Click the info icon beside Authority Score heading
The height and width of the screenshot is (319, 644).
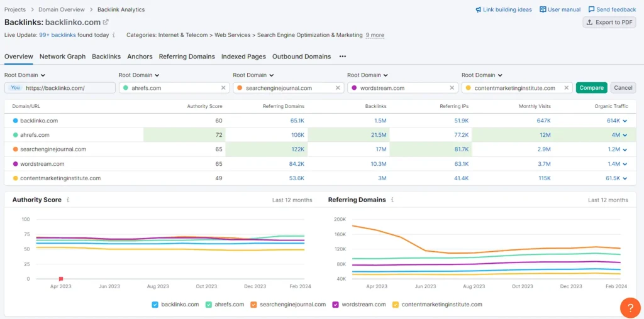point(68,200)
